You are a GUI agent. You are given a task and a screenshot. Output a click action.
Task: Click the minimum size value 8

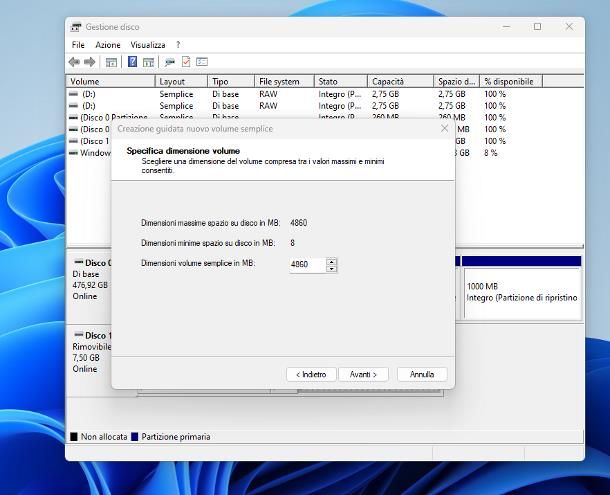tap(293, 243)
